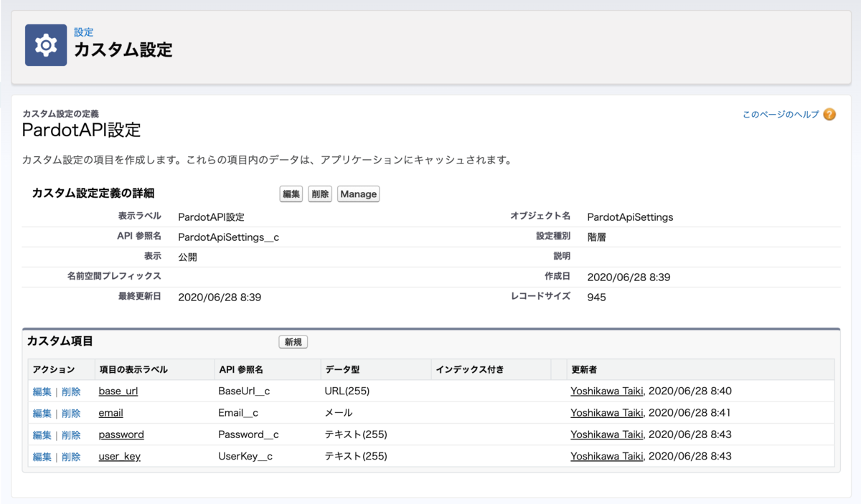
Task: Open Yoshikawa Taiki link in user_key row
Action: tap(607, 456)
